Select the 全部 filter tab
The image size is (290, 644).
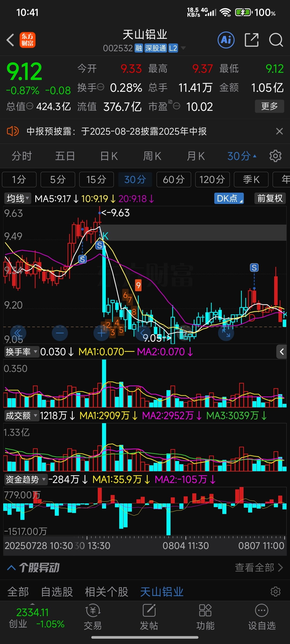click(18, 592)
